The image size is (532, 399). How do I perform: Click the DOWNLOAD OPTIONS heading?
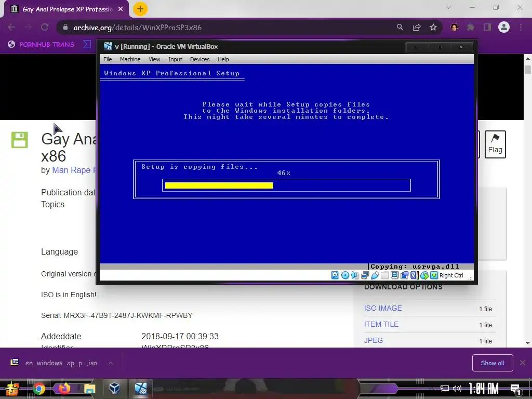[x=403, y=287]
